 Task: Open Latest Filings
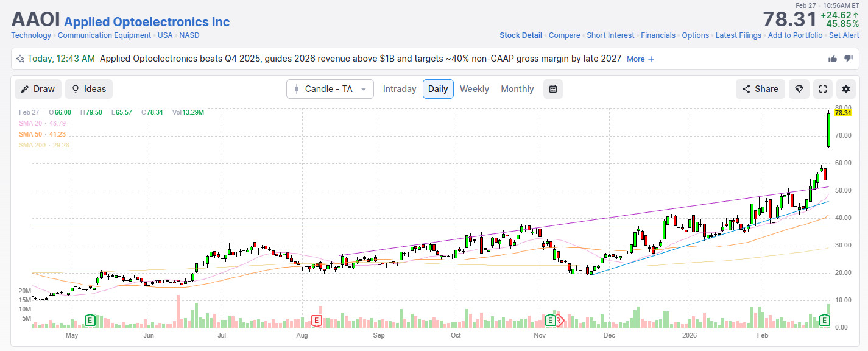click(x=738, y=35)
